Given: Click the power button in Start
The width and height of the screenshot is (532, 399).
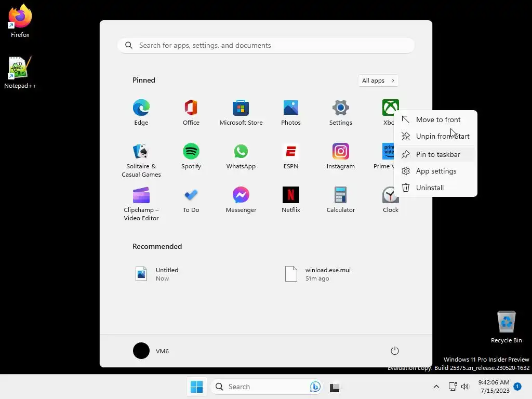Looking at the screenshot, I should click(395, 351).
